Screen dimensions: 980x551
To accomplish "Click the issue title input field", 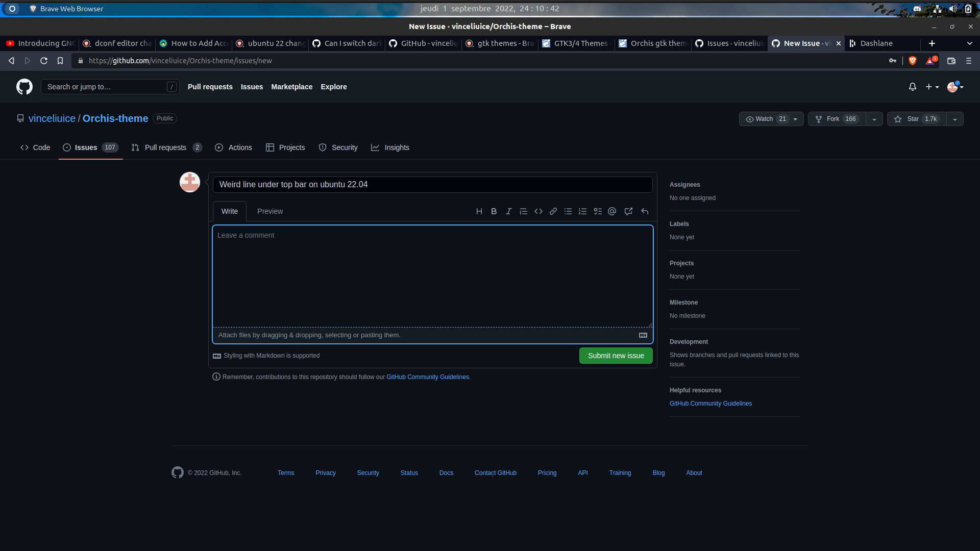I will [433, 184].
